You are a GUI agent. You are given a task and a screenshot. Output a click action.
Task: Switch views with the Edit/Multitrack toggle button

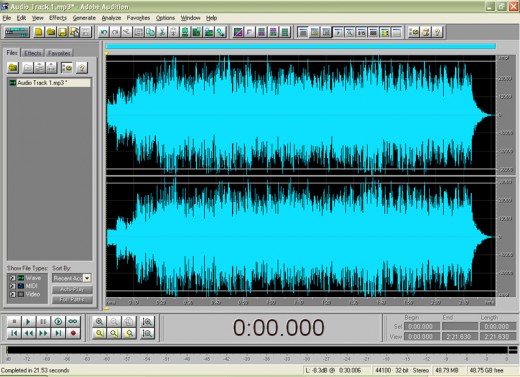(x=17, y=32)
